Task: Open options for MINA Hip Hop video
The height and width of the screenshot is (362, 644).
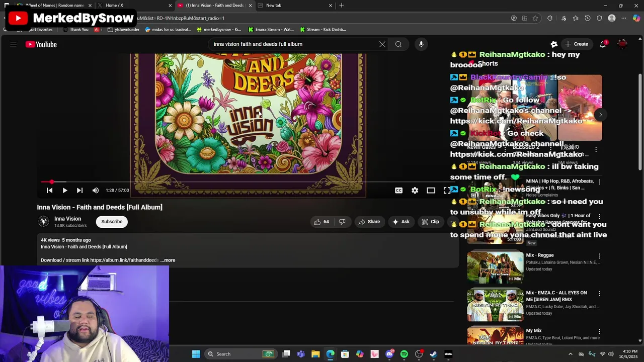Action: click(x=599, y=182)
